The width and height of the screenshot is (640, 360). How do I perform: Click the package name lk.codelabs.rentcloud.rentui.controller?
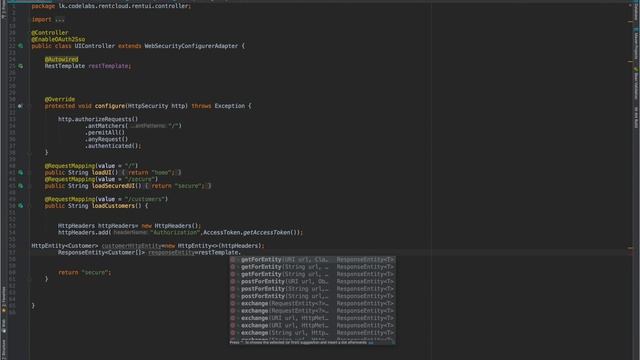[x=123, y=6]
